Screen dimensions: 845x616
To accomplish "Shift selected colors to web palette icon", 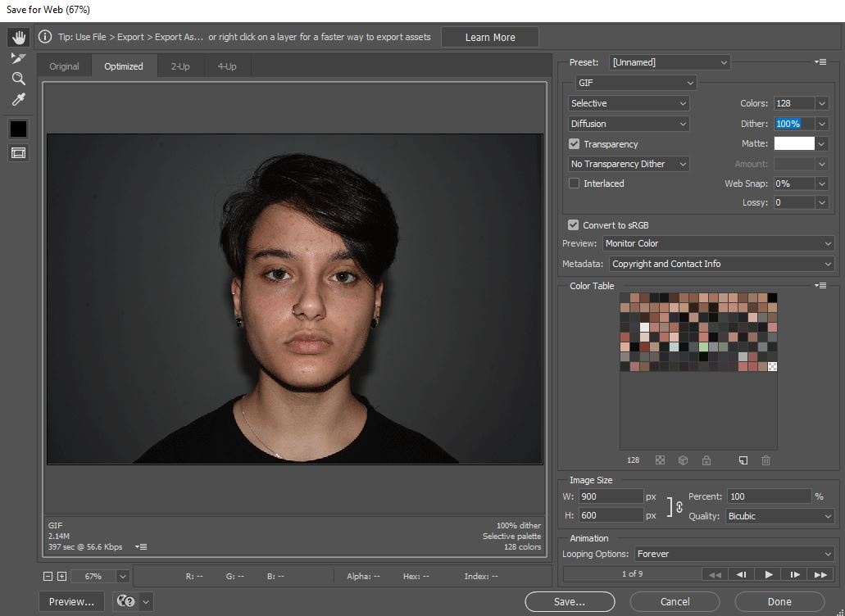I will click(x=683, y=460).
